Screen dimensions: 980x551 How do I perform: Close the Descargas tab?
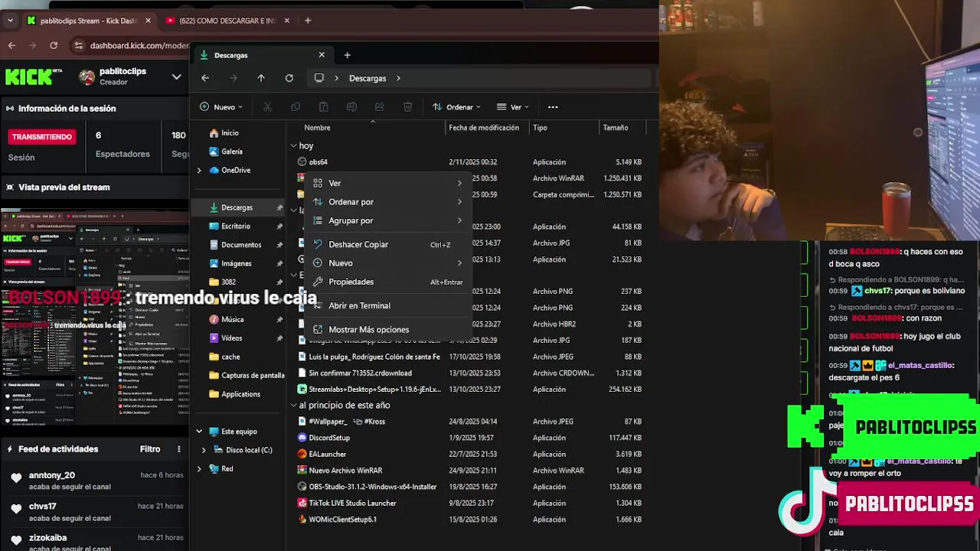coord(322,55)
